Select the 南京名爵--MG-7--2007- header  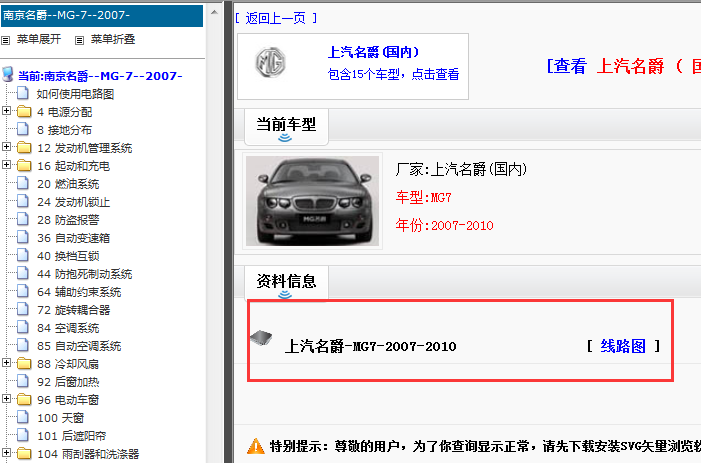point(102,16)
